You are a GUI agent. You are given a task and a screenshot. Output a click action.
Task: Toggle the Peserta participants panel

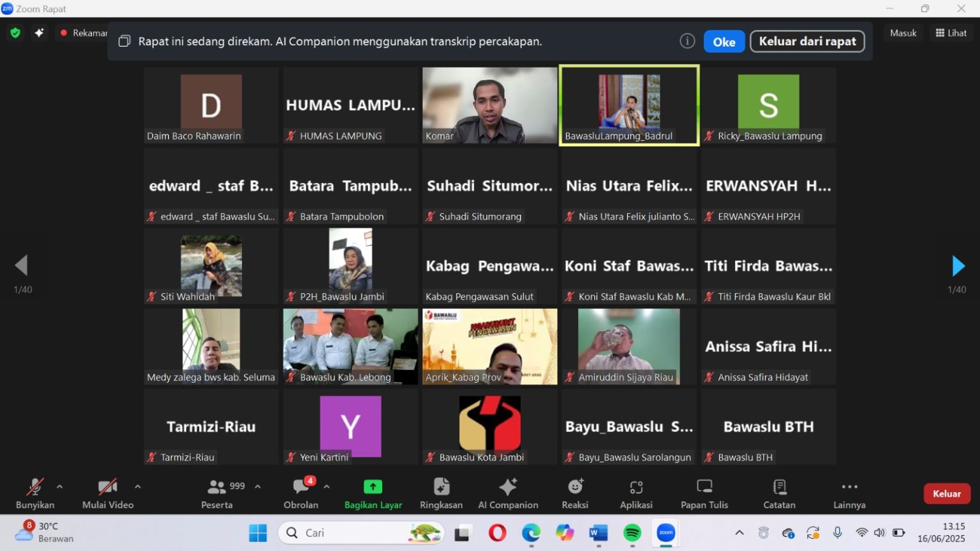click(x=218, y=493)
